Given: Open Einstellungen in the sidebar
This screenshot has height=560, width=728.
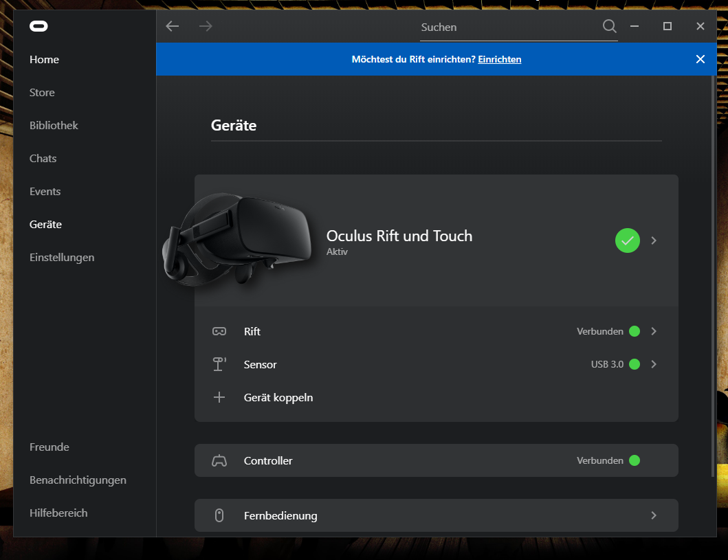Looking at the screenshot, I should pos(62,258).
